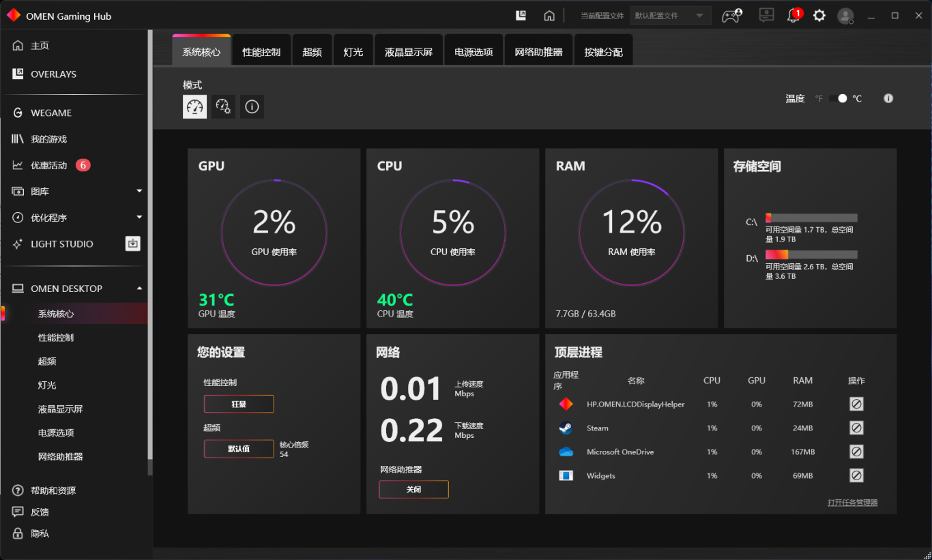Open the 打开任务管理器 link

pyautogui.click(x=853, y=503)
